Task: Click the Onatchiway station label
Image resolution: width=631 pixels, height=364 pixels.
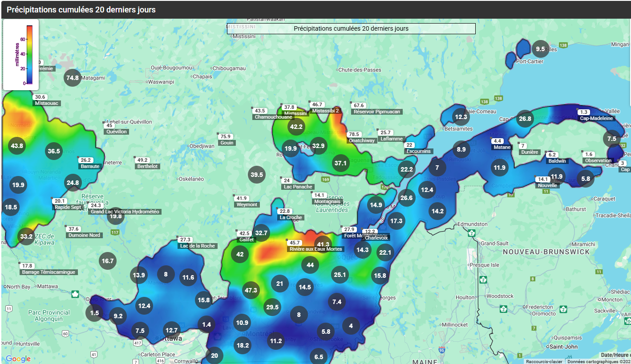Action: click(361, 140)
